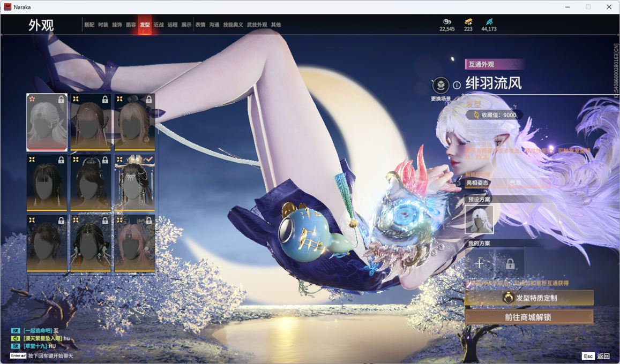Add a new plan with the plus slot

click(x=479, y=263)
